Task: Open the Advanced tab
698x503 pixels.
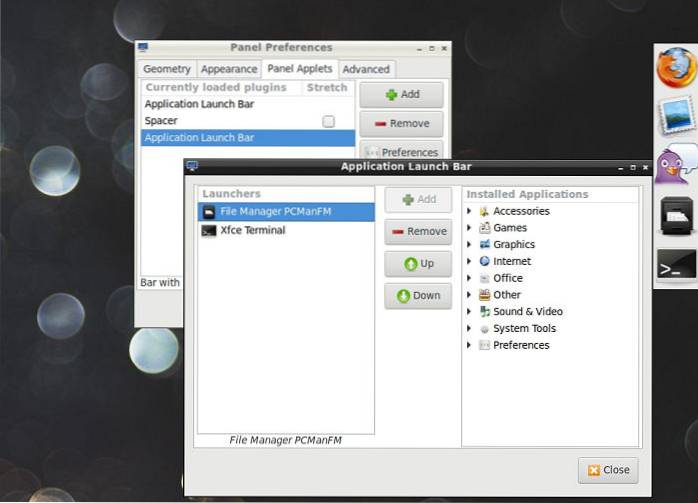Action: click(x=366, y=69)
